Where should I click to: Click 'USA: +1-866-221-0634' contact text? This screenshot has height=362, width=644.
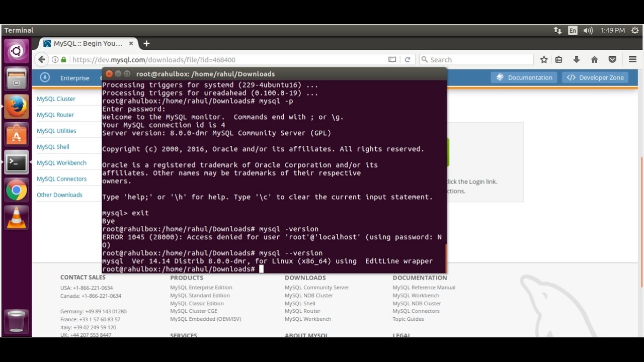click(87, 288)
